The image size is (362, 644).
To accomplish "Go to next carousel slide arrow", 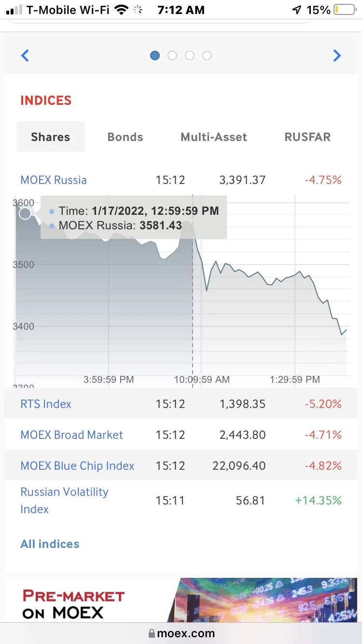I will [x=337, y=56].
